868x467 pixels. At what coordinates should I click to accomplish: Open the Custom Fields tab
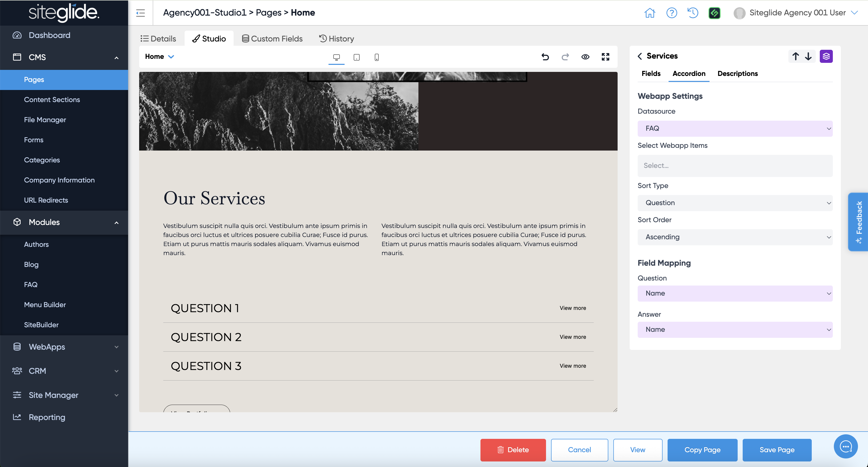[x=272, y=39]
